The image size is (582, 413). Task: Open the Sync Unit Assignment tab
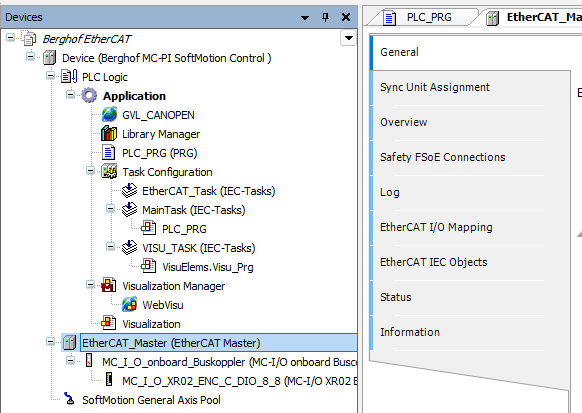(471, 87)
